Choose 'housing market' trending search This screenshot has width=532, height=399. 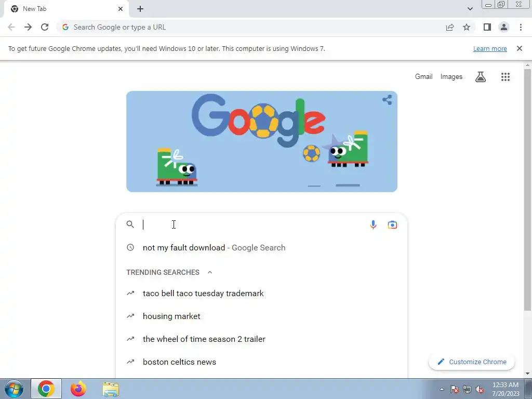coord(261,316)
